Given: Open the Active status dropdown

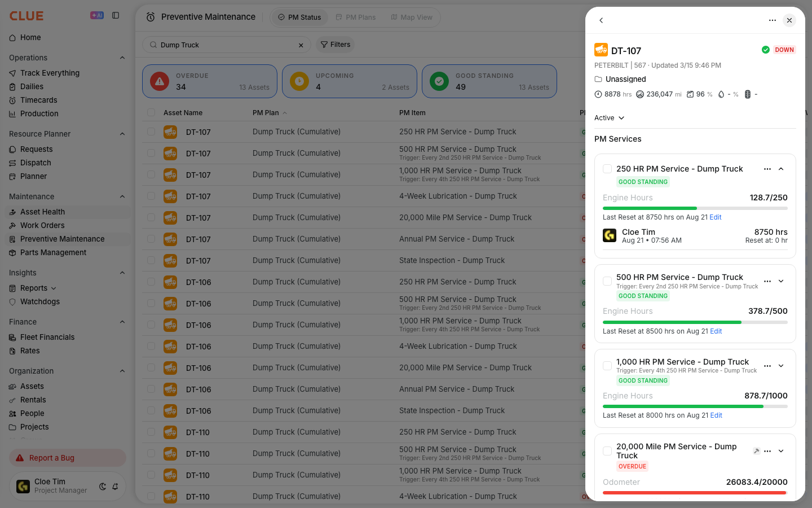Looking at the screenshot, I should (609, 118).
